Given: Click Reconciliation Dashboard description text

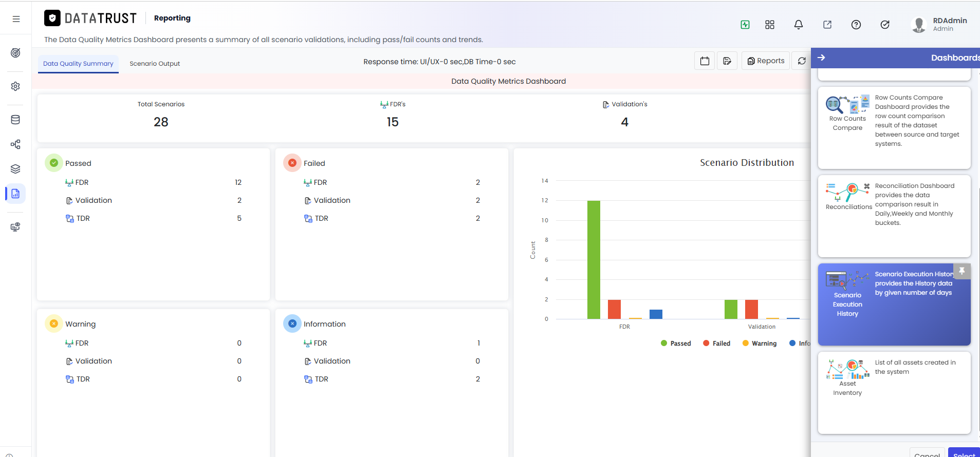Looking at the screenshot, I should click(915, 204).
